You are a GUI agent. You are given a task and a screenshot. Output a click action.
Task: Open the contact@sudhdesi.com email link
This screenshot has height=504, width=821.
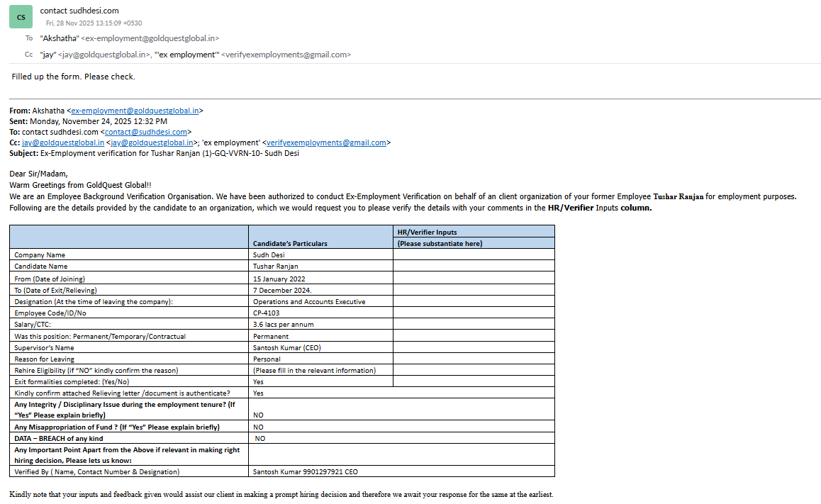146,132
